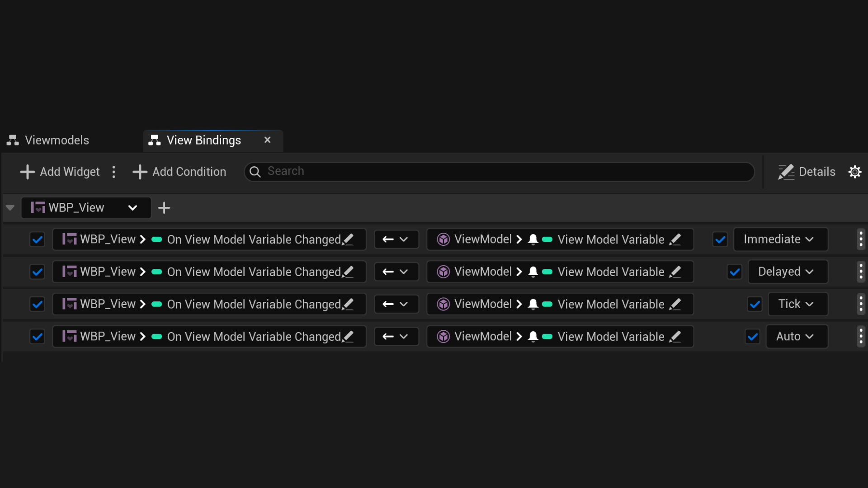Image resolution: width=868 pixels, height=488 pixels.
Task: Toggle the enable checkbox on the last binding row
Action: tap(38, 337)
